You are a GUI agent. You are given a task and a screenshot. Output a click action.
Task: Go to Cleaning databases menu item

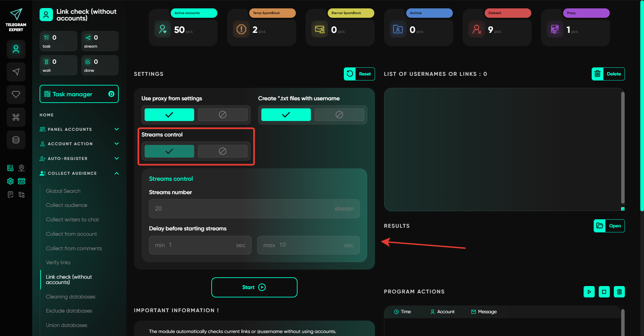tap(70, 297)
